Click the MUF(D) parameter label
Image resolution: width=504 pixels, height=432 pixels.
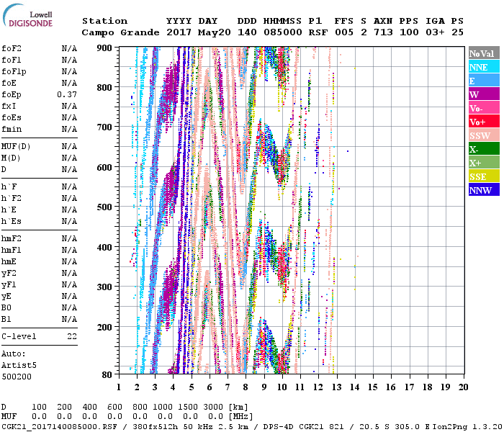tap(15, 146)
